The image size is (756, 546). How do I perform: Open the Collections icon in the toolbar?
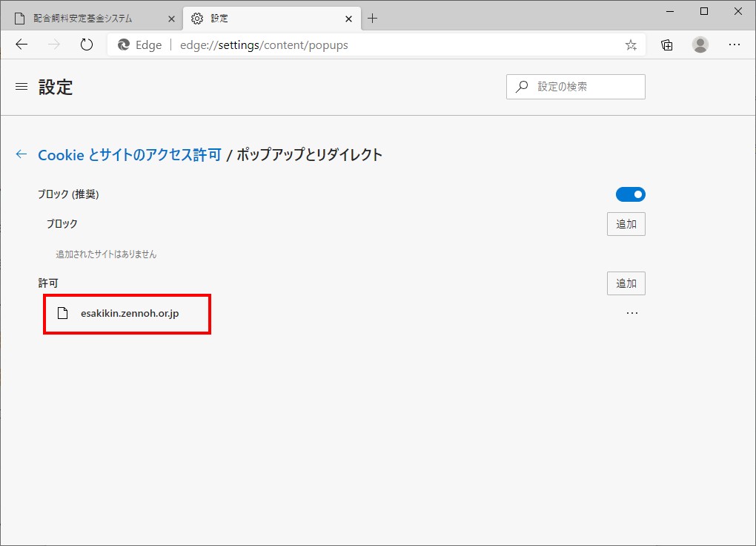pyautogui.click(x=666, y=45)
